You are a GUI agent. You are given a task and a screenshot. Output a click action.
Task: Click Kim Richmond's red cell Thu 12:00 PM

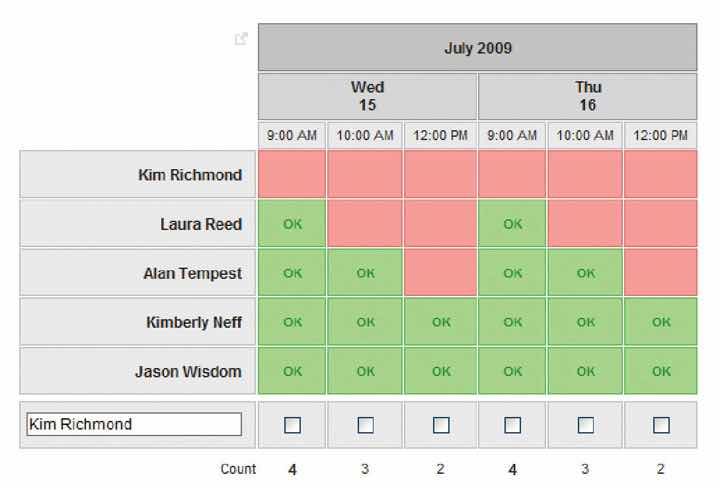pos(661,175)
